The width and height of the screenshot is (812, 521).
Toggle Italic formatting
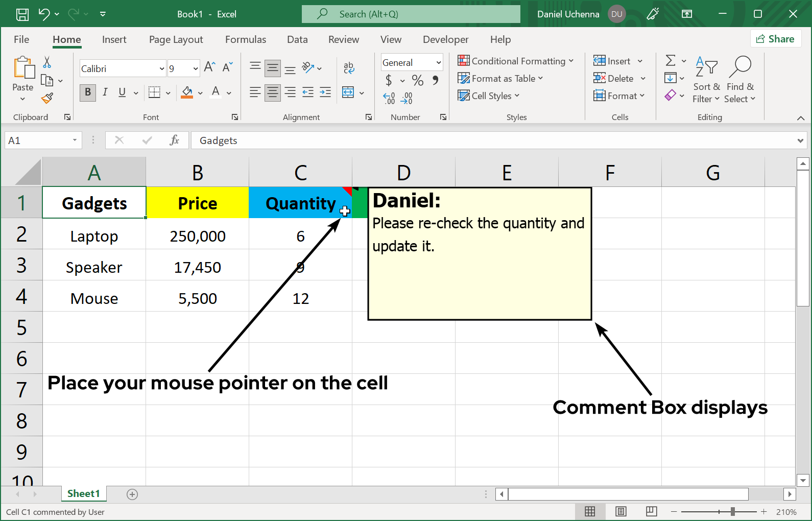coord(105,92)
